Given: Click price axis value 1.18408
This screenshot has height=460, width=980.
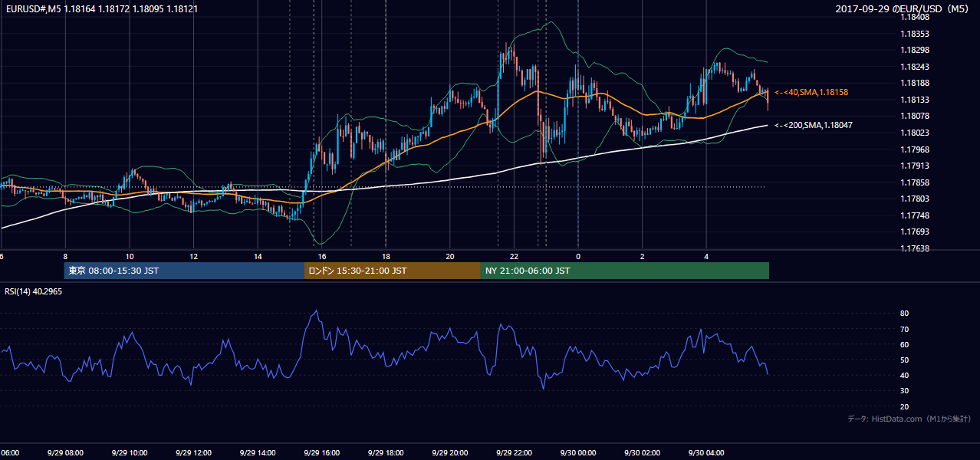Looking at the screenshot, I should (x=914, y=17).
